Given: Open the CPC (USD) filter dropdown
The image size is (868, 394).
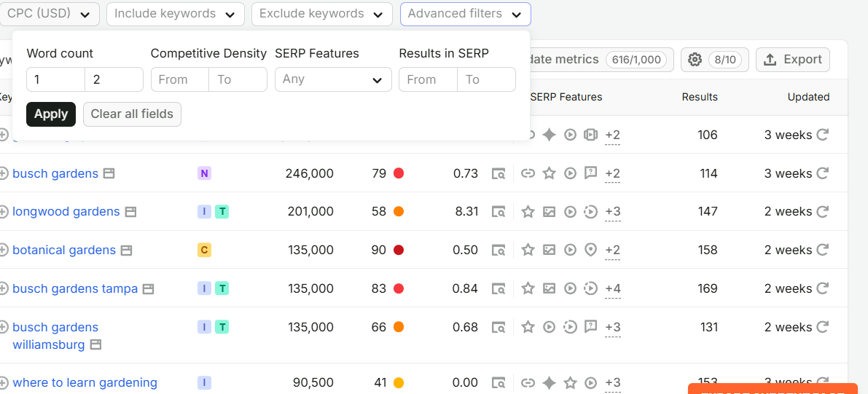Looking at the screenshot, I should coord(49,14).
